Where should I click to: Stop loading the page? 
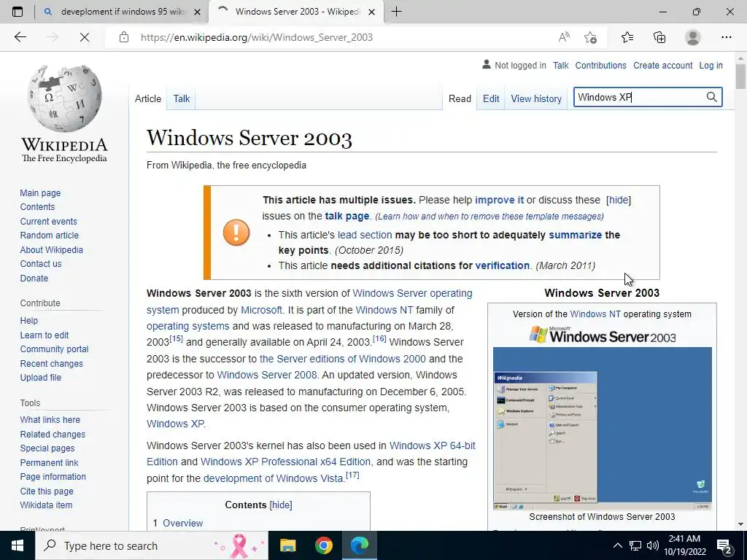point(85,37)
